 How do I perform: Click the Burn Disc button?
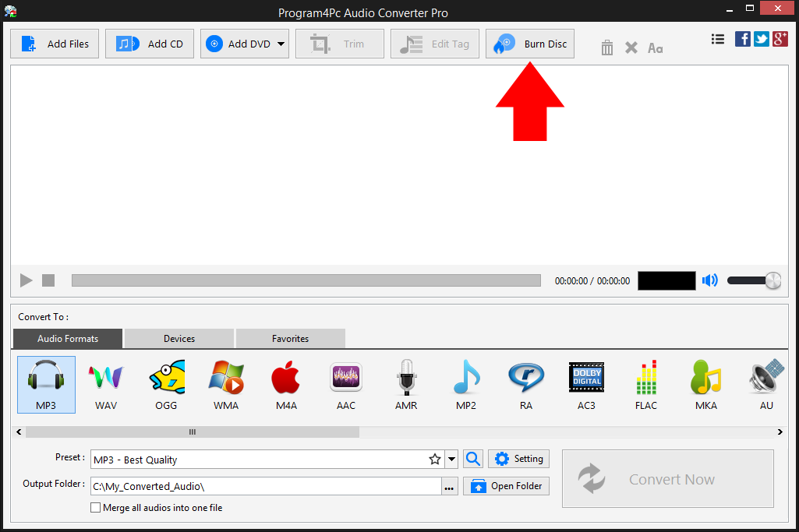(x=529, y=44)
